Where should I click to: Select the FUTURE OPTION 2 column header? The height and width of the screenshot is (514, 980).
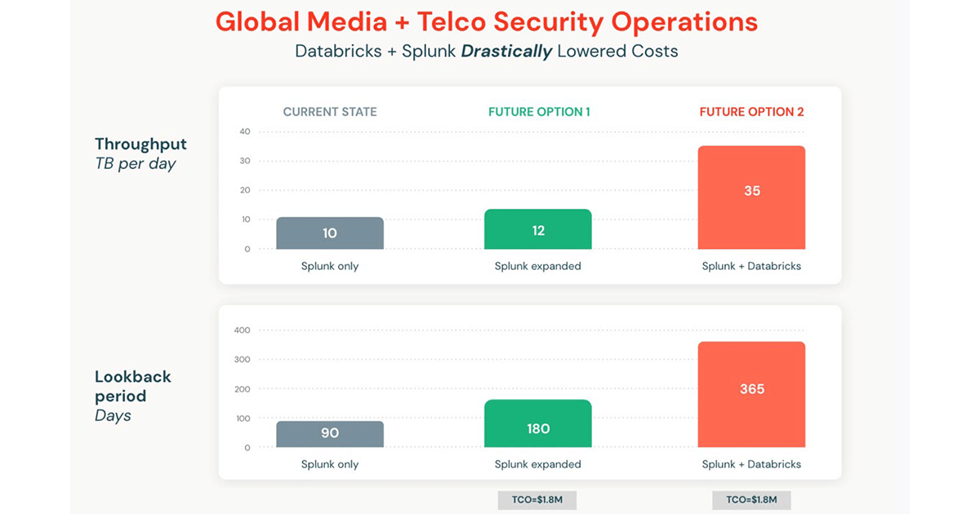(x=751, y=112)
